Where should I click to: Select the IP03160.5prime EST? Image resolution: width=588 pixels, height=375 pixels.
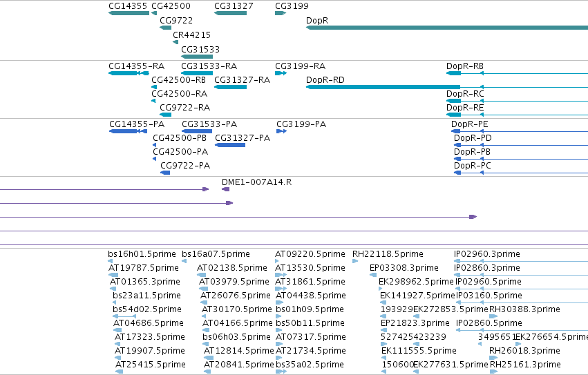pos(522,302)
